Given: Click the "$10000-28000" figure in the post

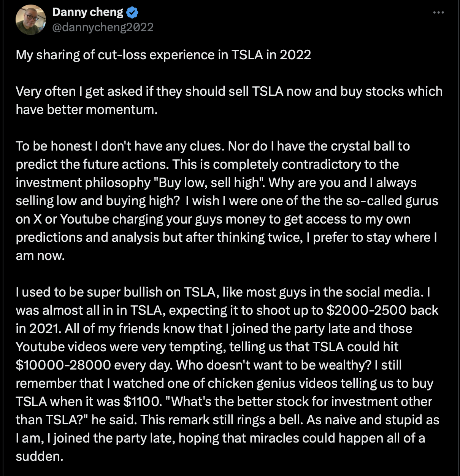Looking at the screenshot, I should click(63, 365).
